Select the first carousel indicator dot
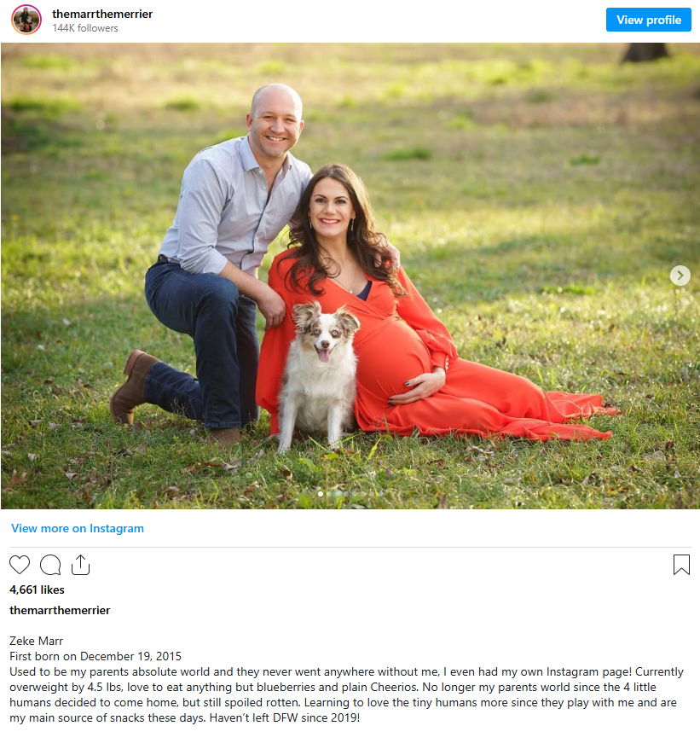The height and width of the screenshot is (755, 700). (x=321, y=494)
